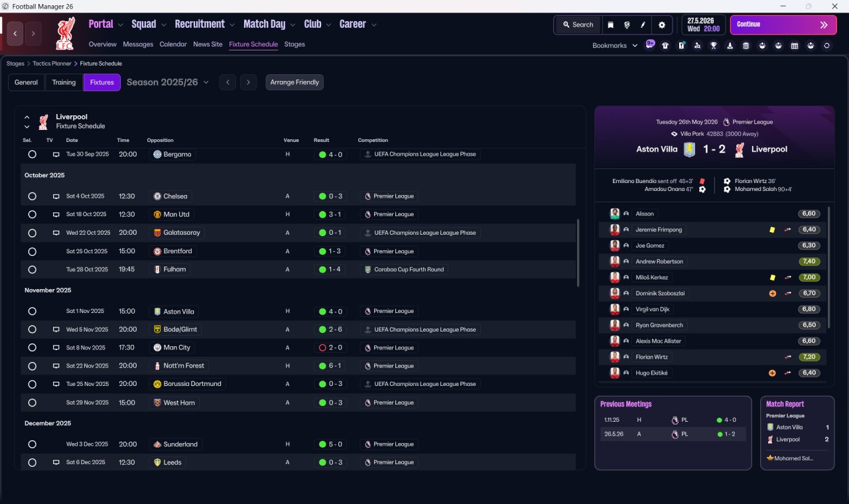
Task: Select the radio button for the West Ham fixture
Action: coord(32,403)
